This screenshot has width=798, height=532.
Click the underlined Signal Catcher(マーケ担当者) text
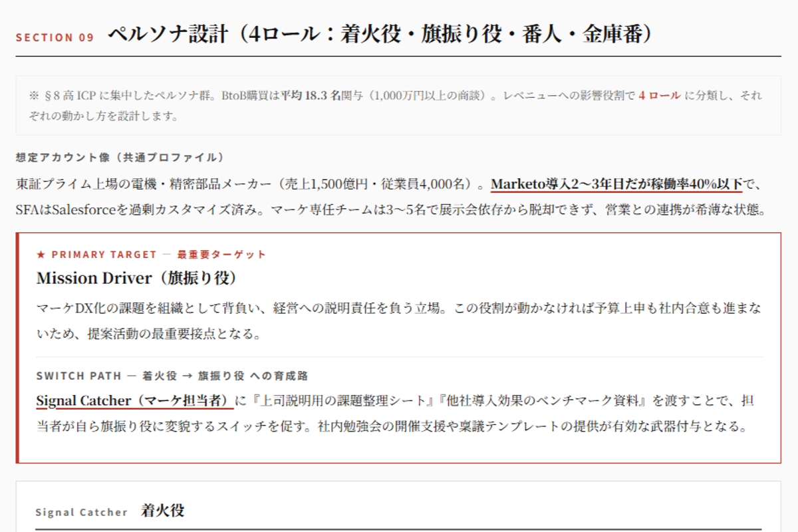click(x=135, y=401)
